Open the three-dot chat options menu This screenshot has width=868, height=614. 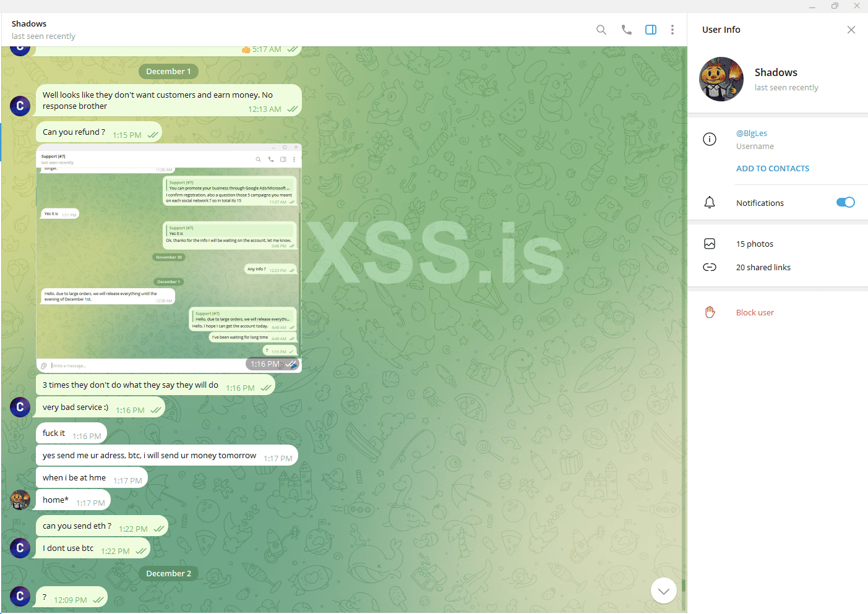[x=672, y=30]
